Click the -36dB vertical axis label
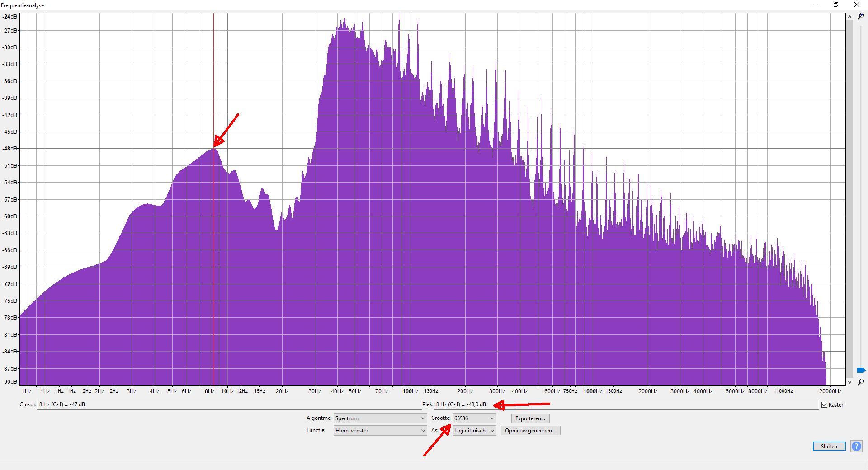868x470 pixels. [x=9, y=81]
